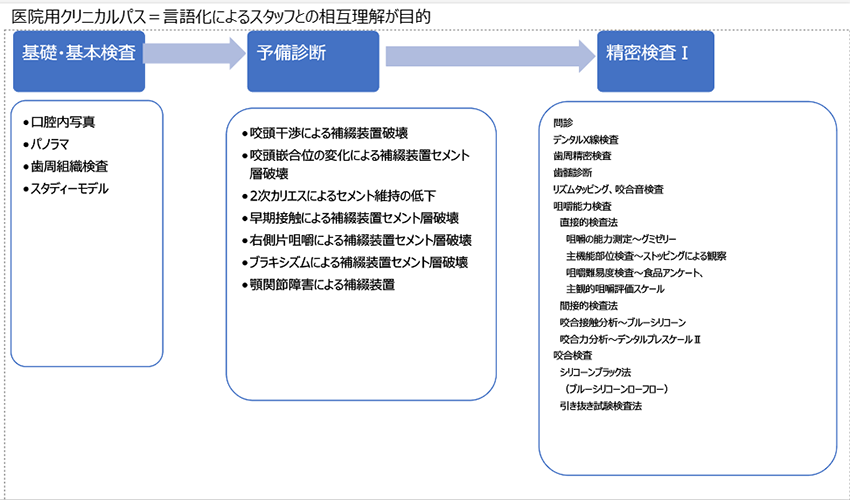Click the 歯周精密検査 line

(x=582, y=156)
